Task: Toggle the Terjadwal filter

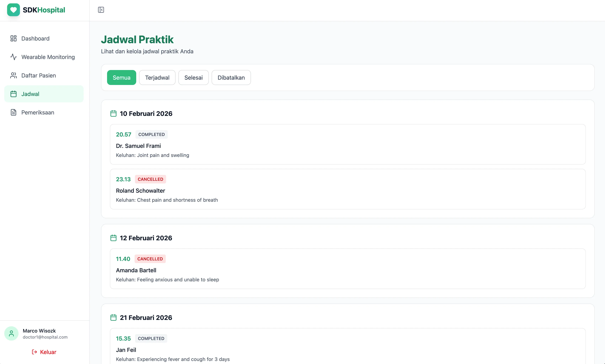Action: coord(157,77)
